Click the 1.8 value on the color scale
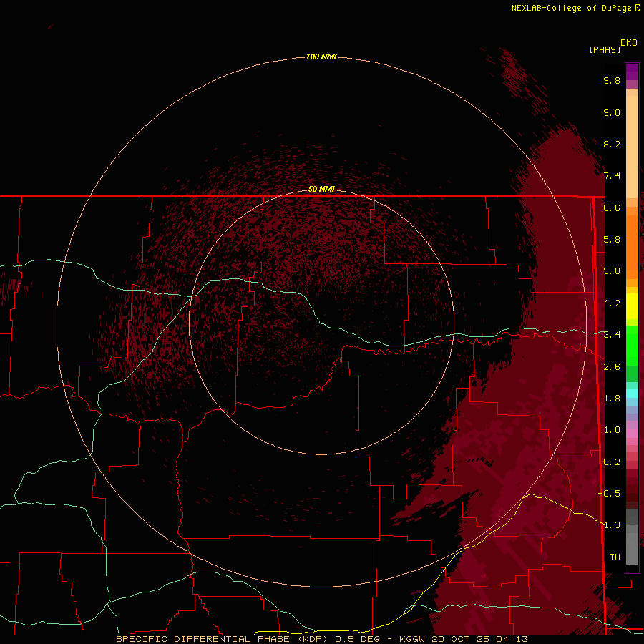The width and height of the screenshot is (644, 644). pyautogui.click(x=612, y=399)
